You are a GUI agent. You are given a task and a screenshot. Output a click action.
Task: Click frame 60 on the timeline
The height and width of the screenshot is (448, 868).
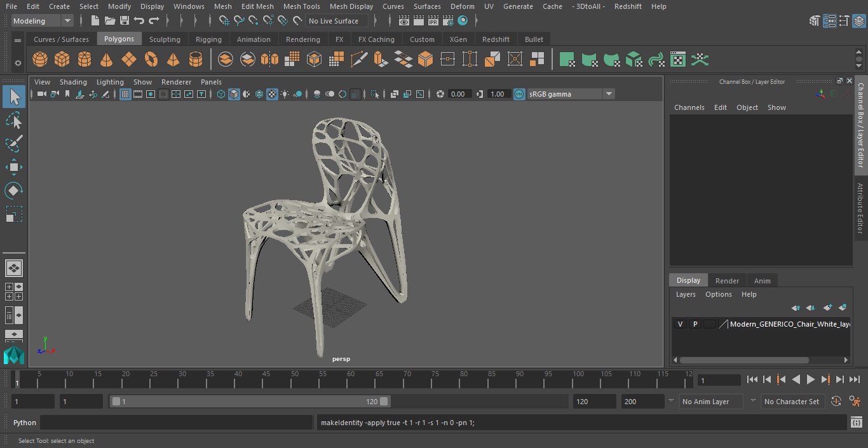coord(351,379)
